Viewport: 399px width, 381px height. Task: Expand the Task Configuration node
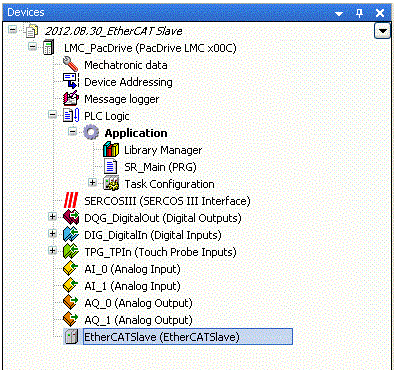(x=92, y=183)
